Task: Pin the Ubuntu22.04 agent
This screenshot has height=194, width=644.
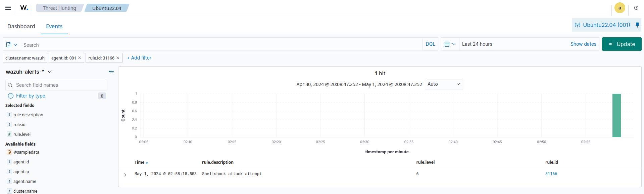Action: tap(637, 25)
